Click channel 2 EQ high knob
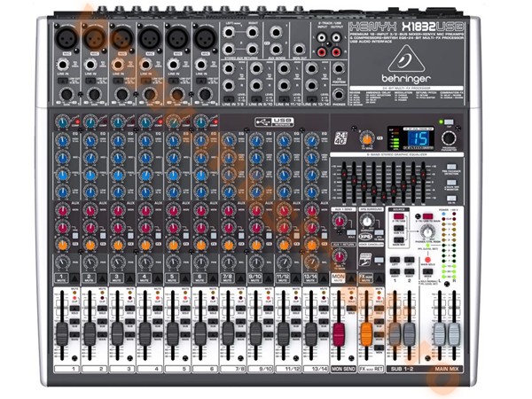This screenshot has height=399, width=532. tap(90, 140)
